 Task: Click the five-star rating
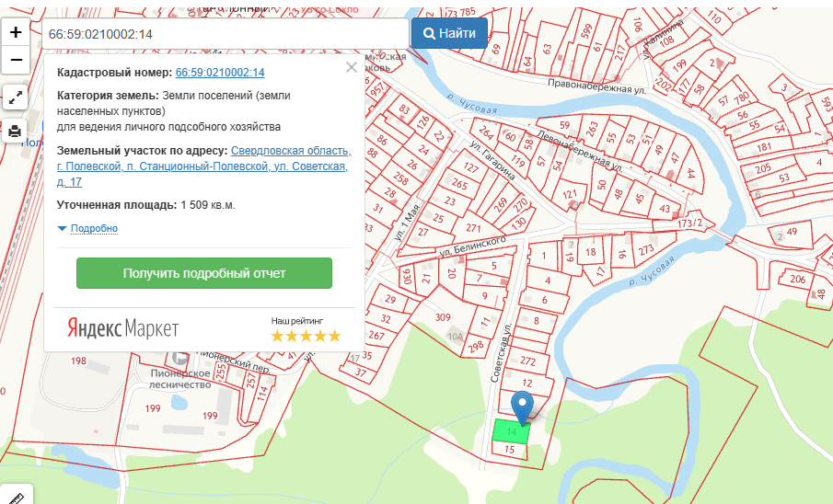click(306, 336)
